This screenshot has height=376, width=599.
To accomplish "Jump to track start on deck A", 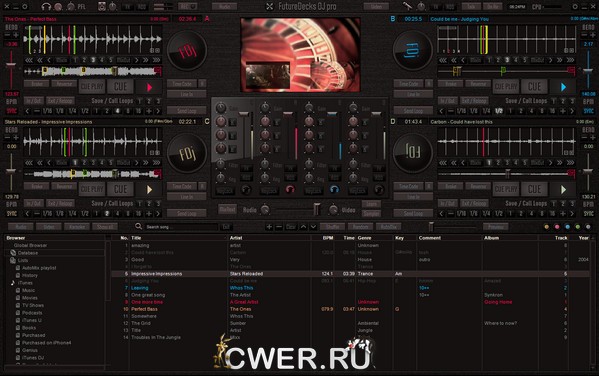I will click(x=29, y=60).
